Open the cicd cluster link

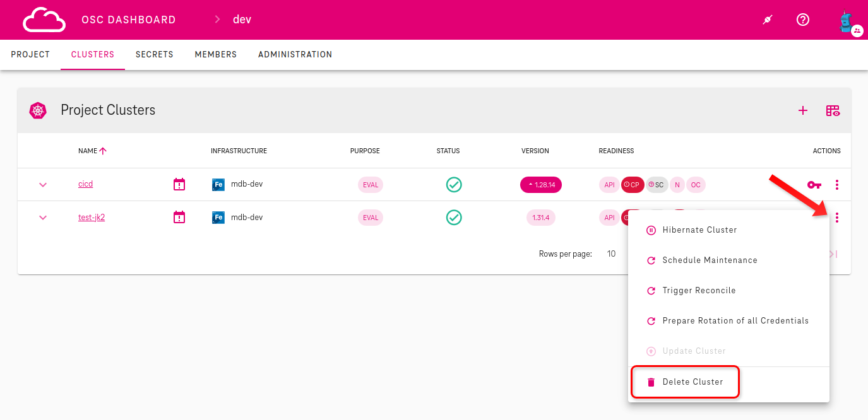click(x=85, y=184)
